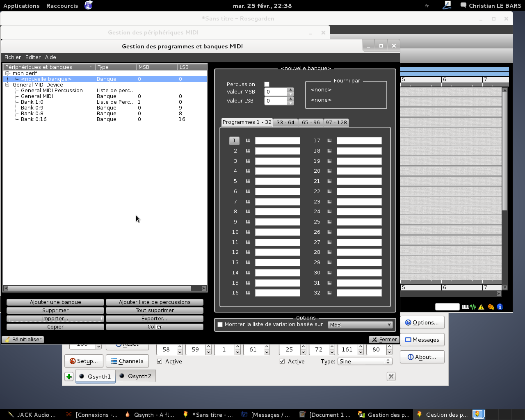525x420 pixels.
Task: Click the blue info icon in status bar
Action: (500, 307)
